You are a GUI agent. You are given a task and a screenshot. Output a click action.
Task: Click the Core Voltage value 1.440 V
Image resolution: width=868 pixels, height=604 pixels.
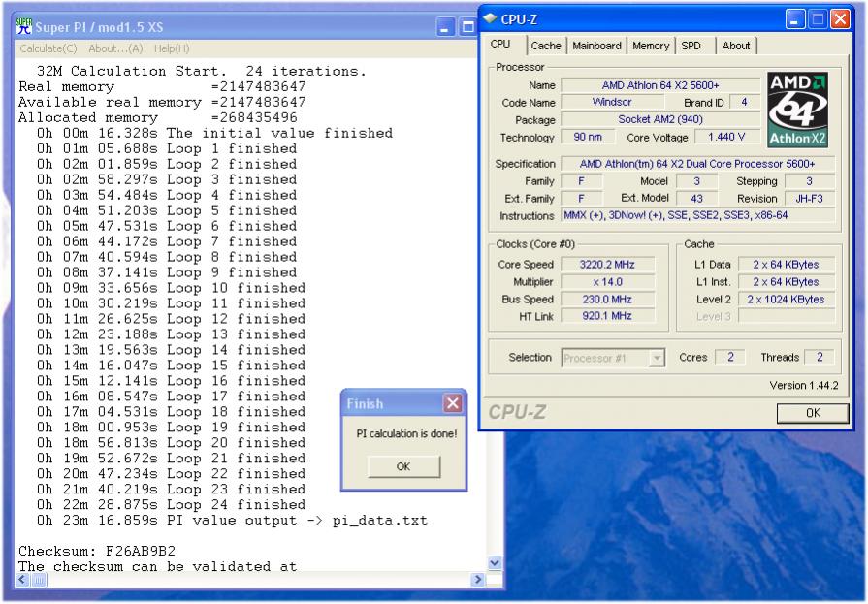coord(726,137)
